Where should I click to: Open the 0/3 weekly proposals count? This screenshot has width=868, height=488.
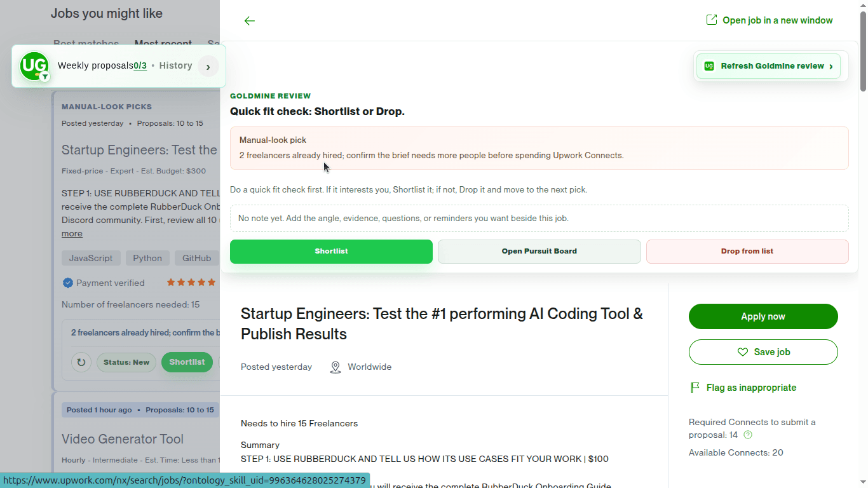[140, 65]
